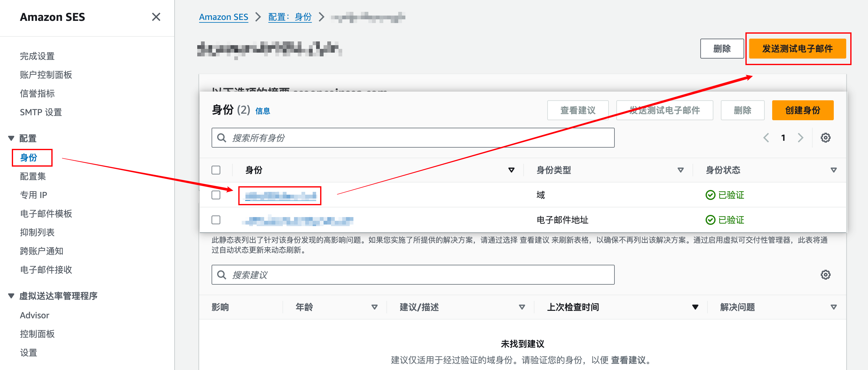Screen dimensions: 868x370
Task: Open SMTP 设置 in sidebar
Action: coord(41,112)
